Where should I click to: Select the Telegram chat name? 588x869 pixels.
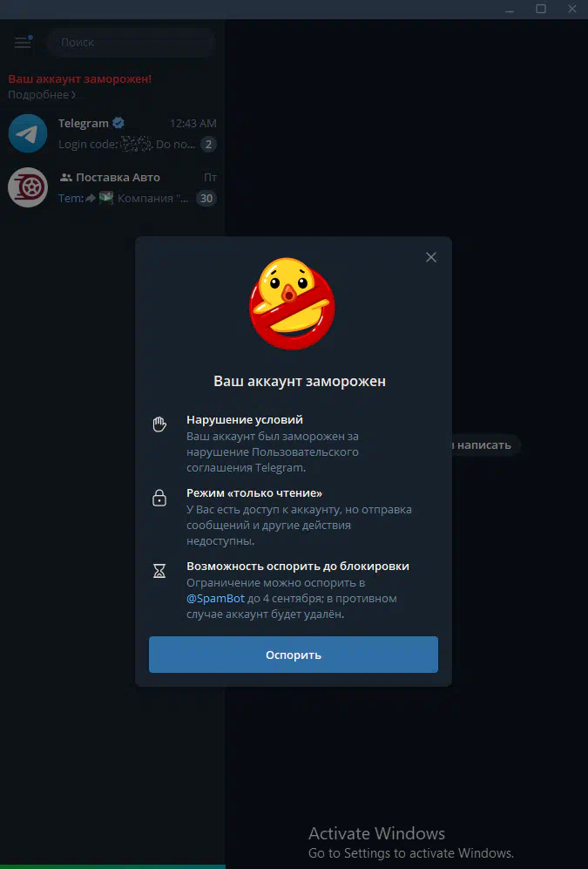(84, 123)
